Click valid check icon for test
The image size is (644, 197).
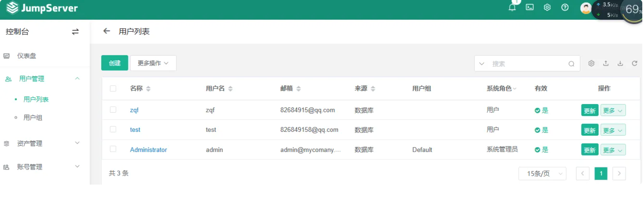click(x=537, y=130)
